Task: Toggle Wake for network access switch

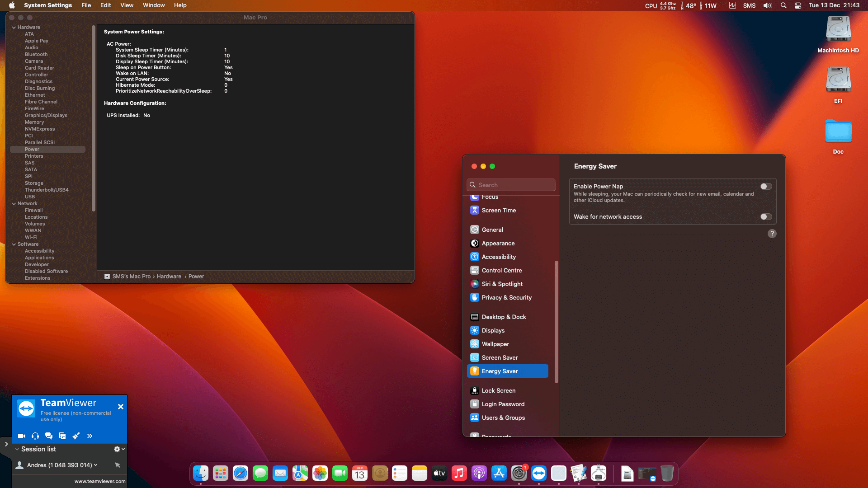Action: (x=766, y=216)
